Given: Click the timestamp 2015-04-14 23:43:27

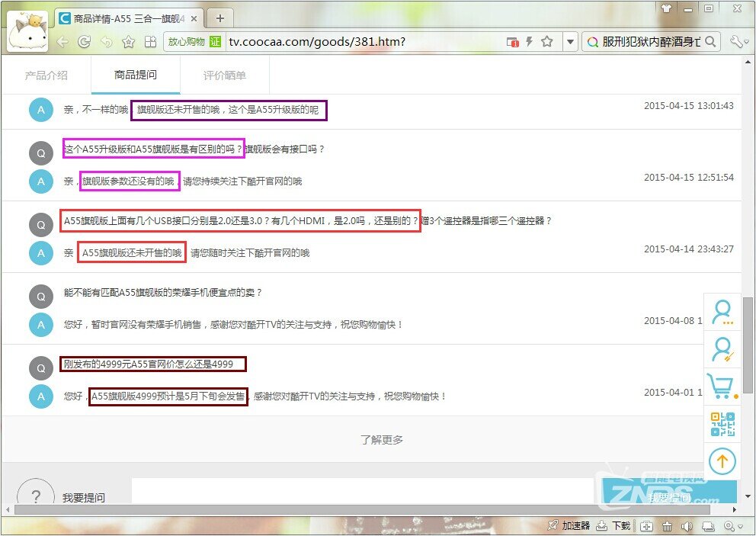Looking at the screenshot, I should click(688, 249).
